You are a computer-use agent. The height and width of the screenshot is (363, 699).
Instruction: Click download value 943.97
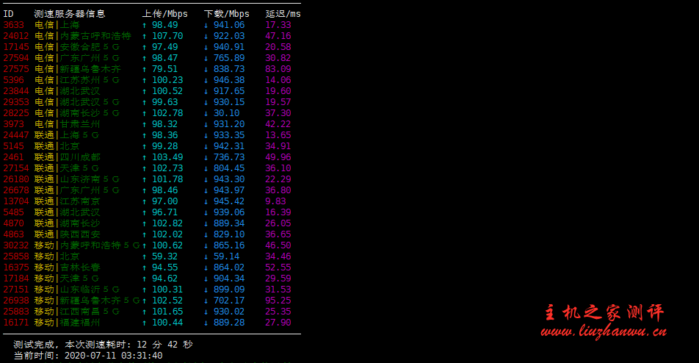[229, 190]
